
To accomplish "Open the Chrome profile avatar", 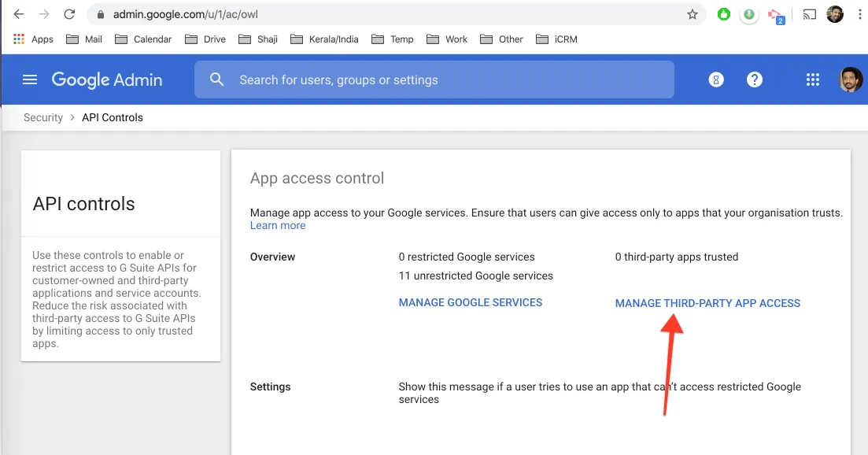I will (835, 14).
